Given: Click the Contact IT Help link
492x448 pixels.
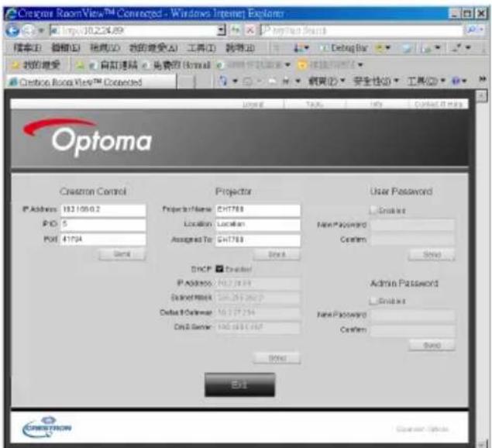Looking at the screenshot, I should (x=438, y=104).
